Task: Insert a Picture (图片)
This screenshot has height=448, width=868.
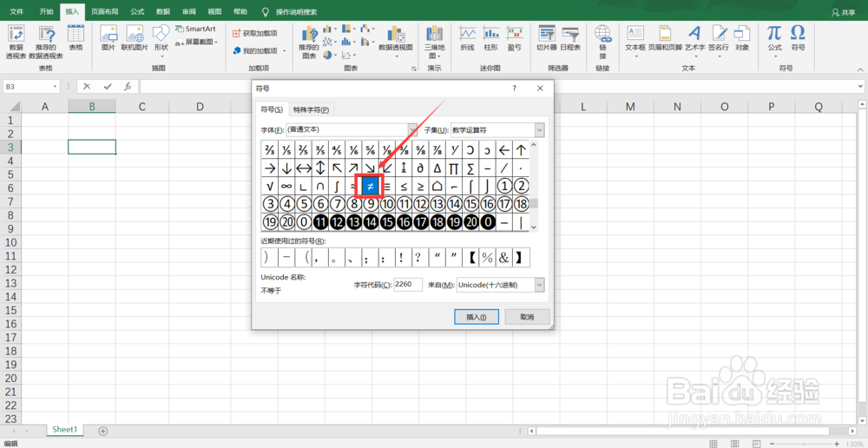Action: click(x=108, y=39)
